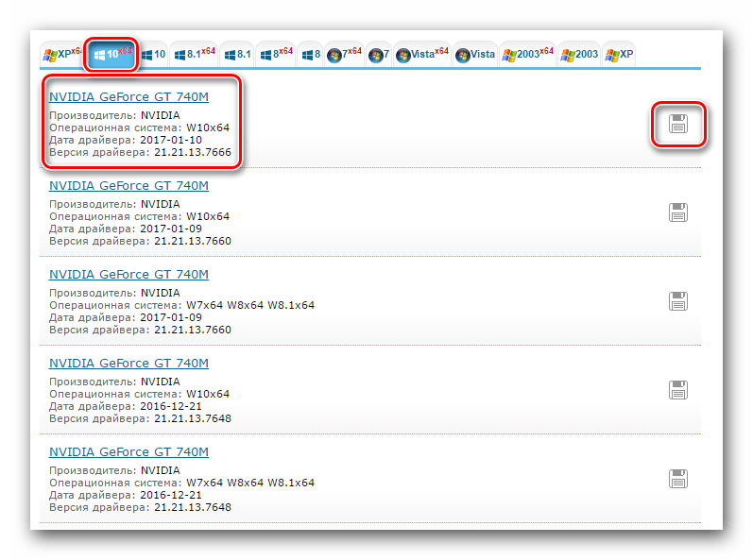753x560 pixels.
Task: Download driver version 21.21.13.7666 via floppy icon
Action: [x=678, y=124]
